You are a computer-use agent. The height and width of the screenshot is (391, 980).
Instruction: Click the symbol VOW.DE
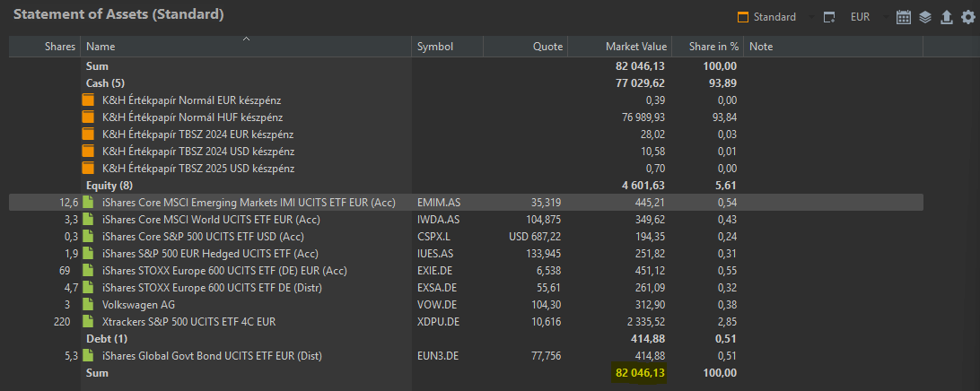coord(436,305)
